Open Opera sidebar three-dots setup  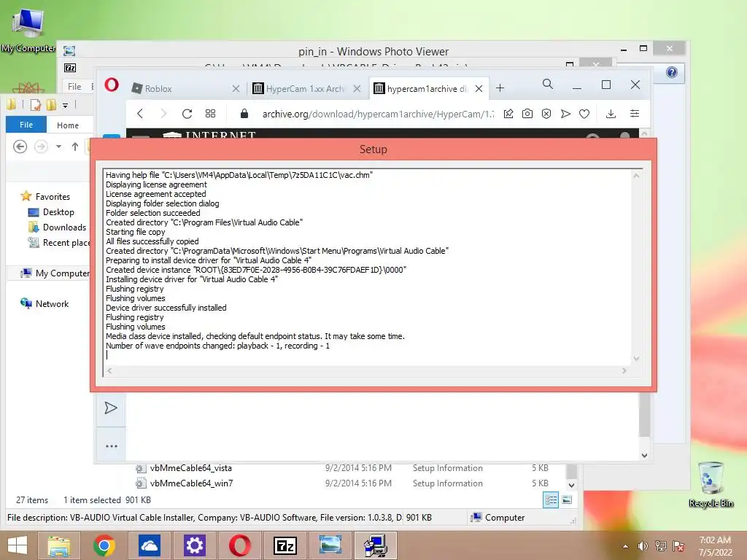click(112, 446)
